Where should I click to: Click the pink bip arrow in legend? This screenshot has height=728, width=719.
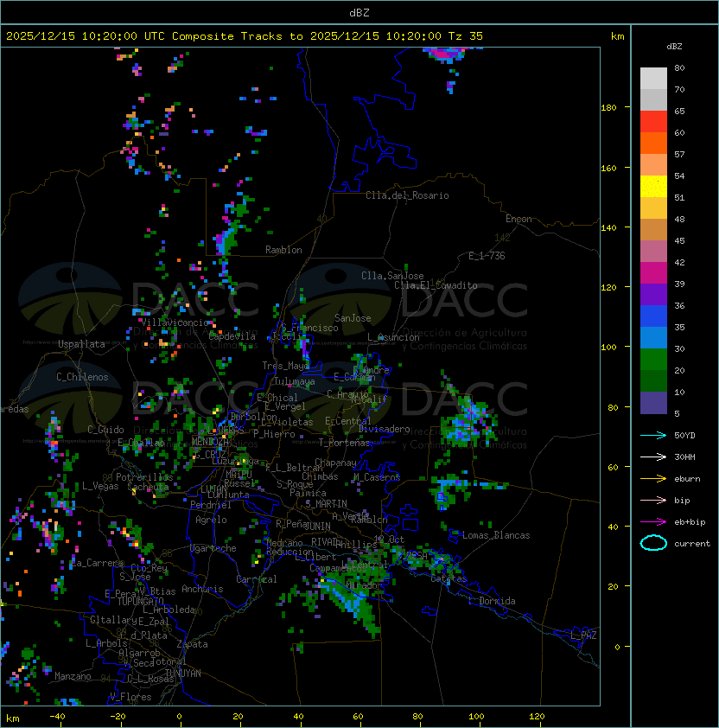(x=653, y=500)
